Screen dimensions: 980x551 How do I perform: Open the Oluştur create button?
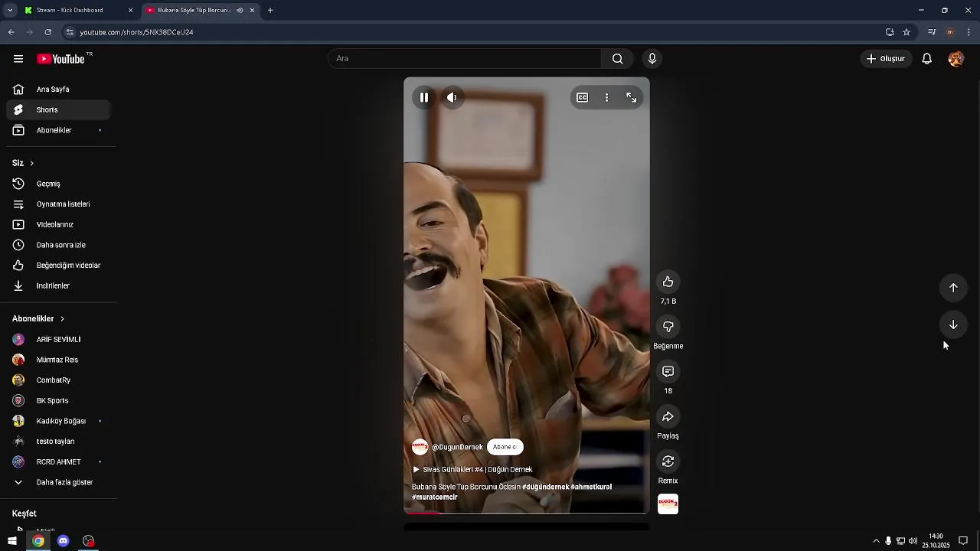point(885,59)
